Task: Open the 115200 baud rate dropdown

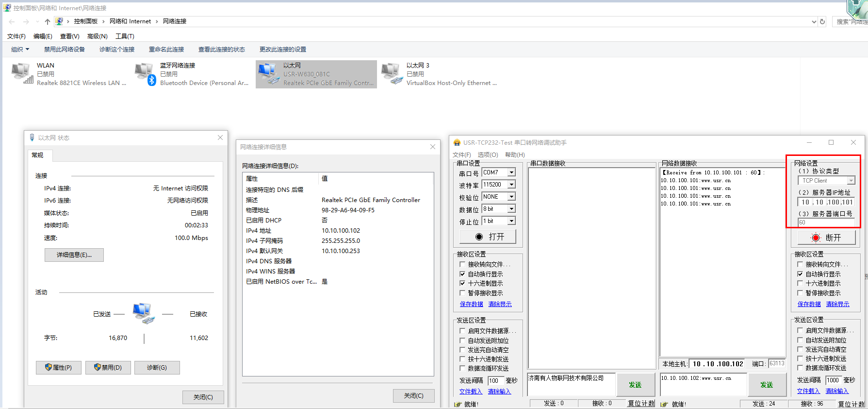Action: [x=511, y=185]
